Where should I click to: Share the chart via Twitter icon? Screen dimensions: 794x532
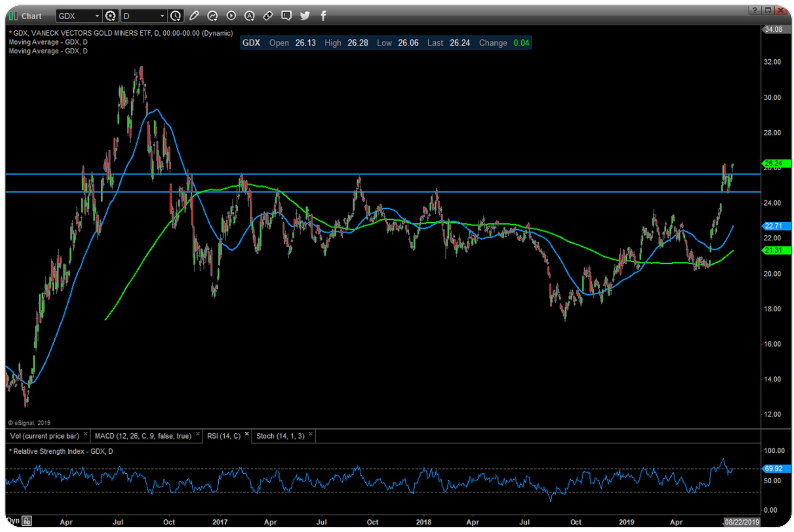[305, 16]
